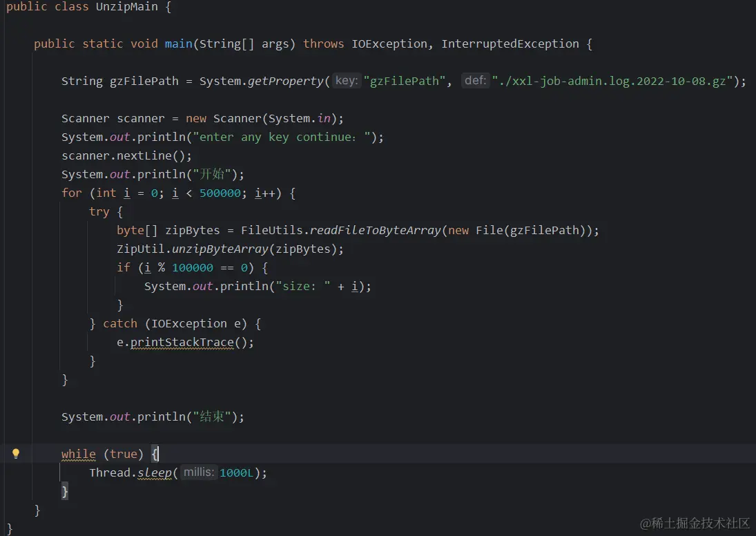Viewport: 756px width, 536px height.
Task: Click the "开始" string literal
Action: point(212,174)
